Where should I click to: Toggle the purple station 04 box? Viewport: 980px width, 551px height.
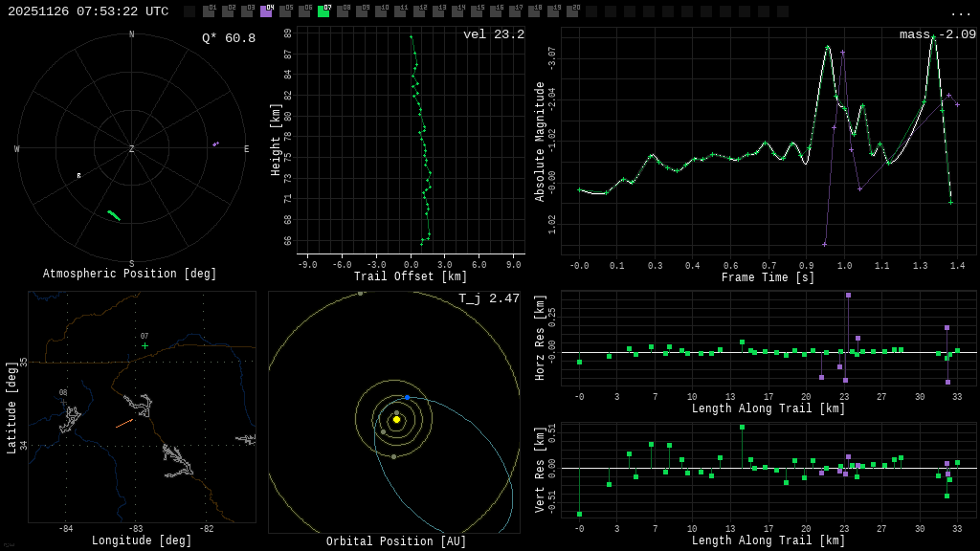(x=266, y=11)
